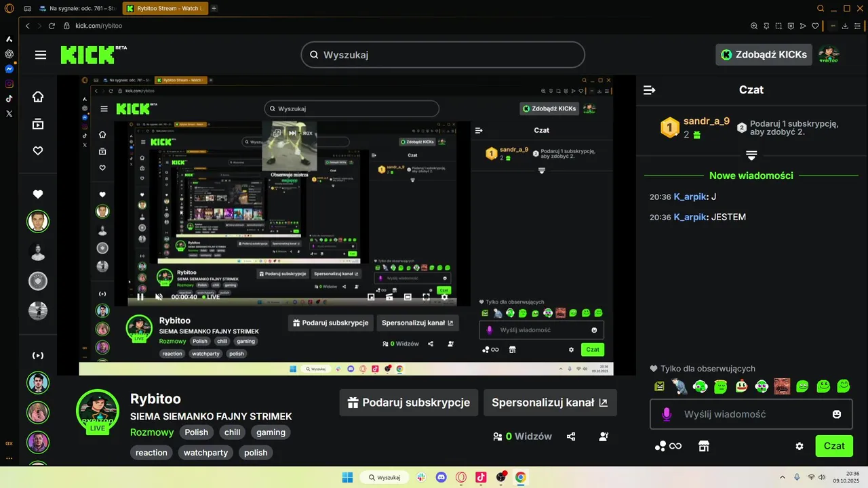This screenshot has width=868, height=488.
Task: Insert the bowing man emote
Action: tap(679, 386)
